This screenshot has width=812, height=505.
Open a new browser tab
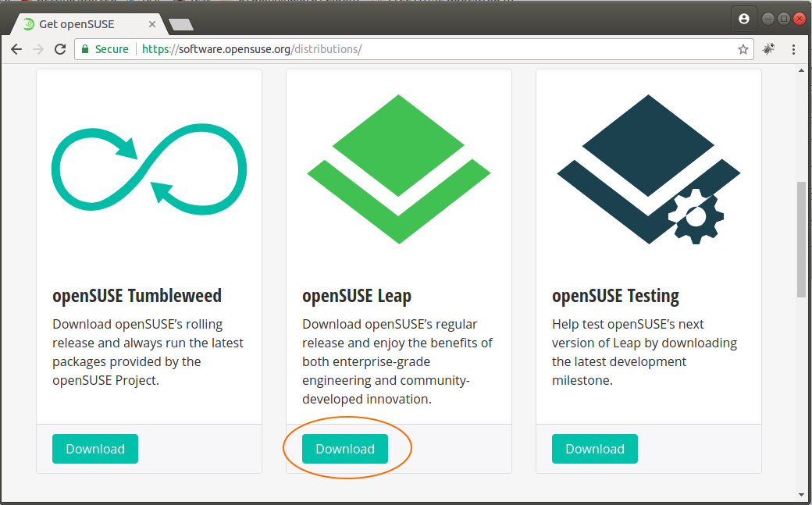pos(180,24)
